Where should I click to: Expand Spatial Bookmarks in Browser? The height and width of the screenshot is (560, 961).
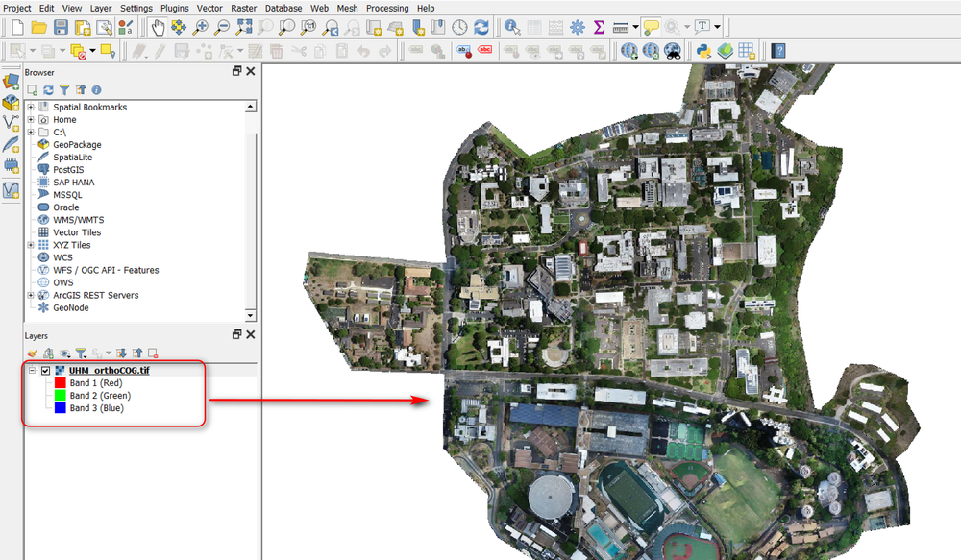coord(31,107)
